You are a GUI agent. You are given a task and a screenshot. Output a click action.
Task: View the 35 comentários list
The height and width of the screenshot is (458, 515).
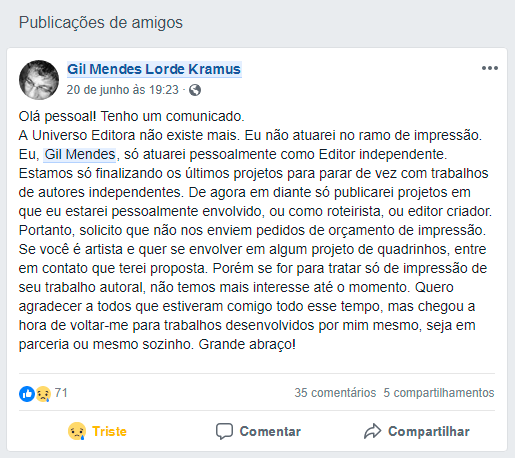[335, 393]
